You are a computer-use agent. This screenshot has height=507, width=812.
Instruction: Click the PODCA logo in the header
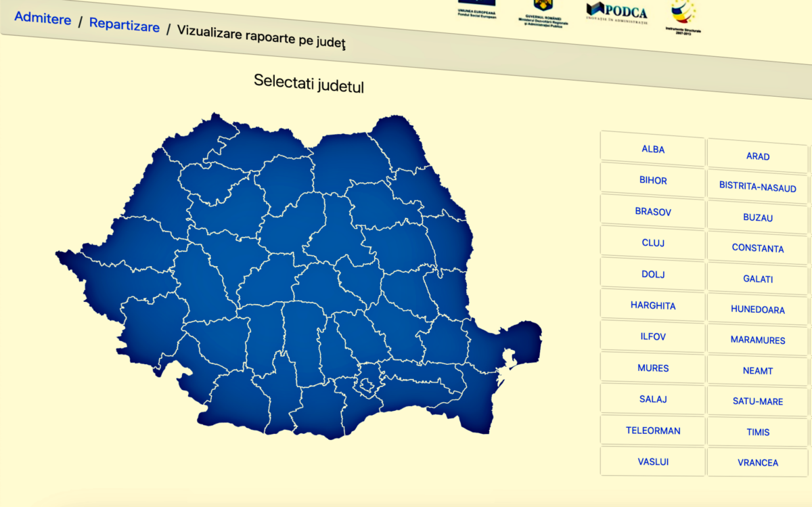pos(616,12)
